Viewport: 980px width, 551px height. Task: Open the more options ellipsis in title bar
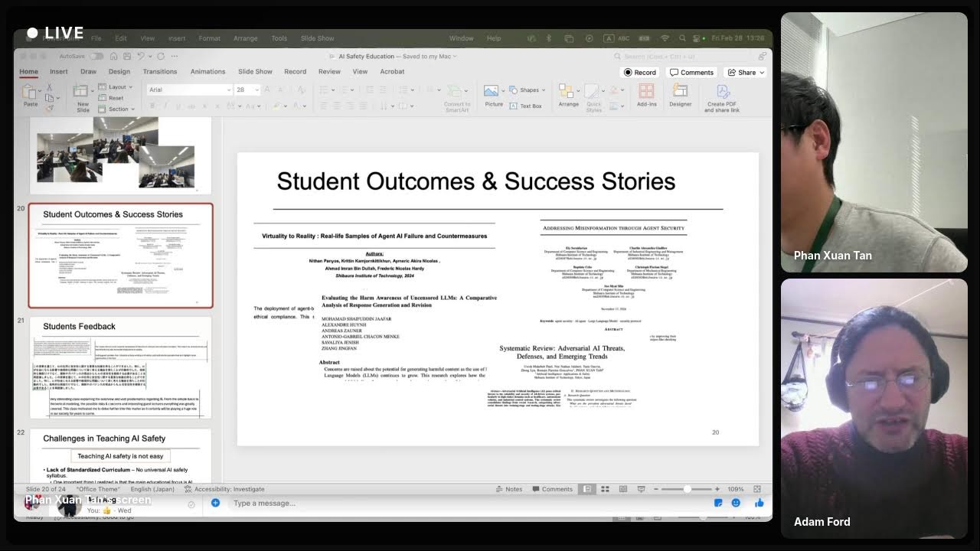[x=174, y=56]
